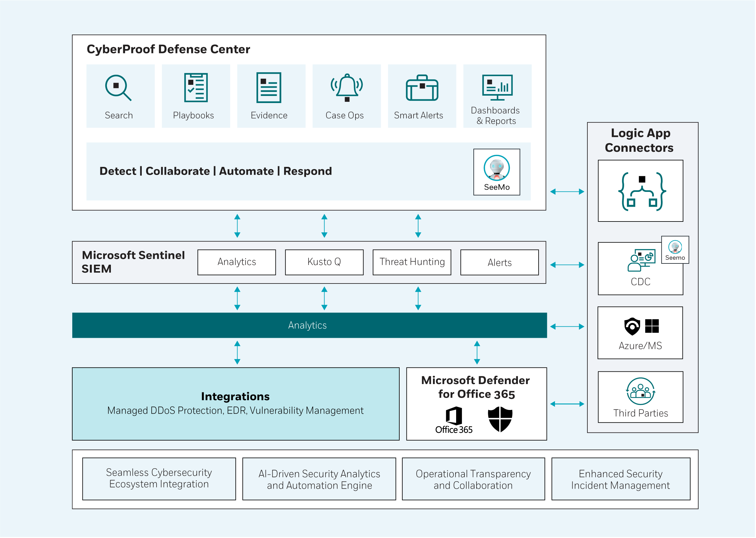The height and width of the screenshot is (538, 756).
Task: Click the SeeMo robot avatar
Action: (496, 168)
